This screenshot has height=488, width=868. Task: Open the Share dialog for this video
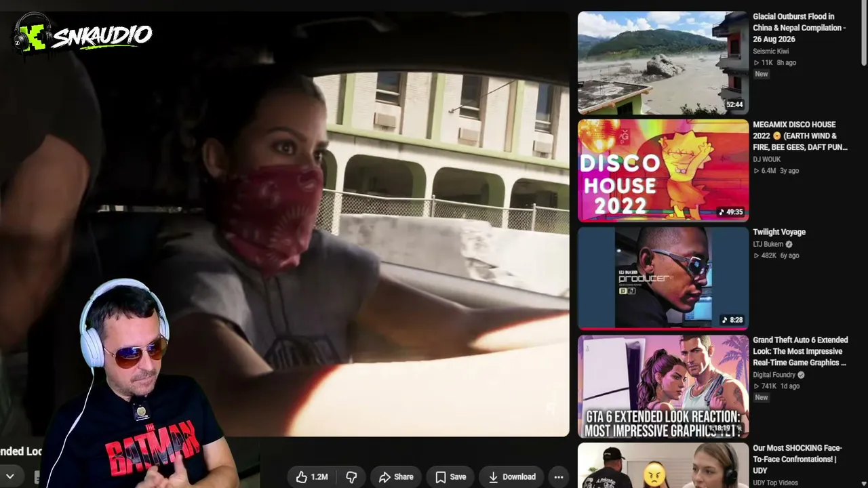[x=396, y=477]
